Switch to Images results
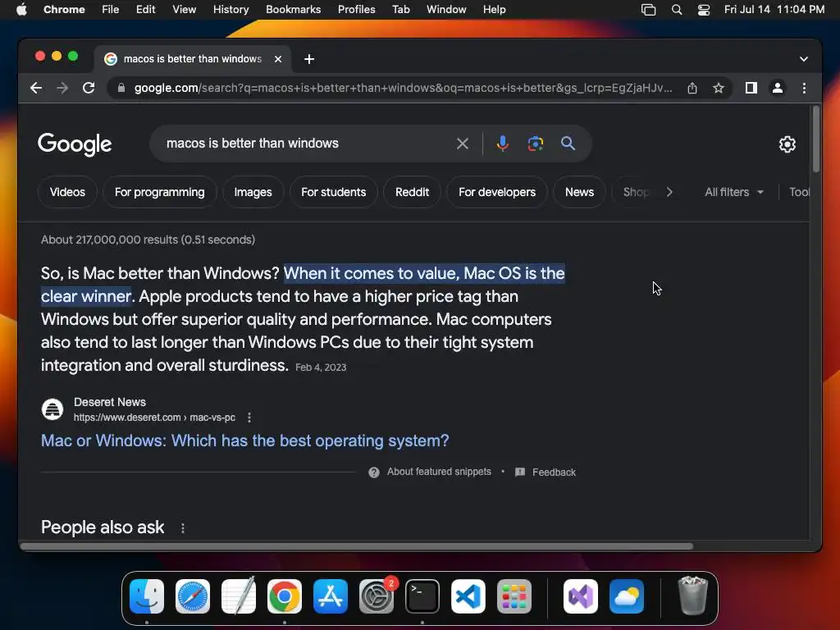840x630 pixels. point(253,192)
